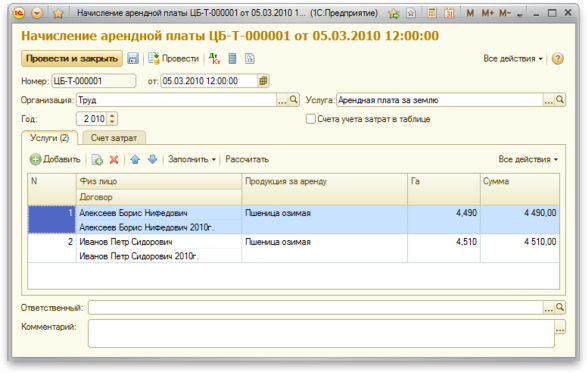Click the add-to-favorites star with plus icon
Image resolution: width=587 pixels, height=373 pixels.
click(x=393, y=13)
